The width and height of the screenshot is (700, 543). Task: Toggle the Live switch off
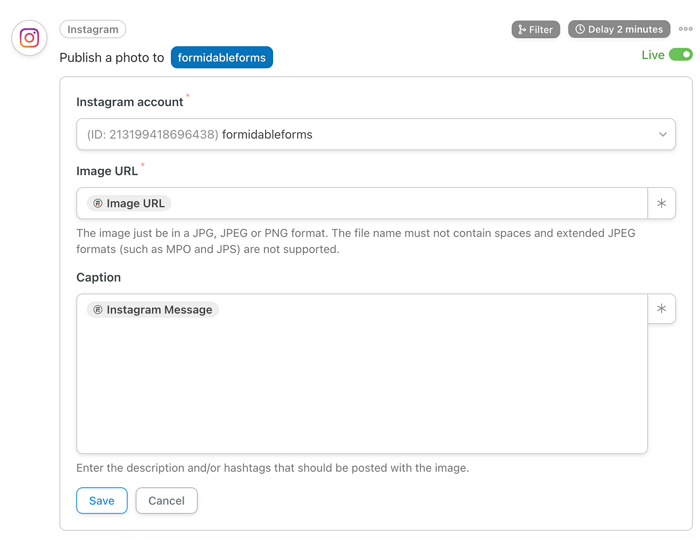[x=681, y=55]
